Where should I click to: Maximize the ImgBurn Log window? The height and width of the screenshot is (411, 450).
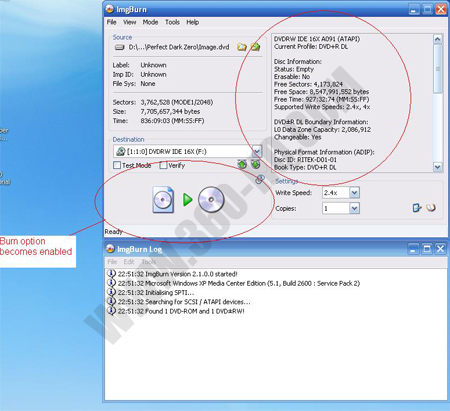tap(427, 249)
